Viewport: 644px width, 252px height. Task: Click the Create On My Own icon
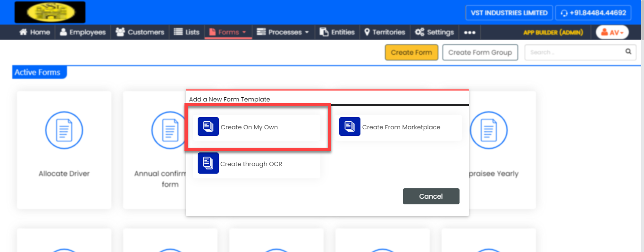coord(208,127)
